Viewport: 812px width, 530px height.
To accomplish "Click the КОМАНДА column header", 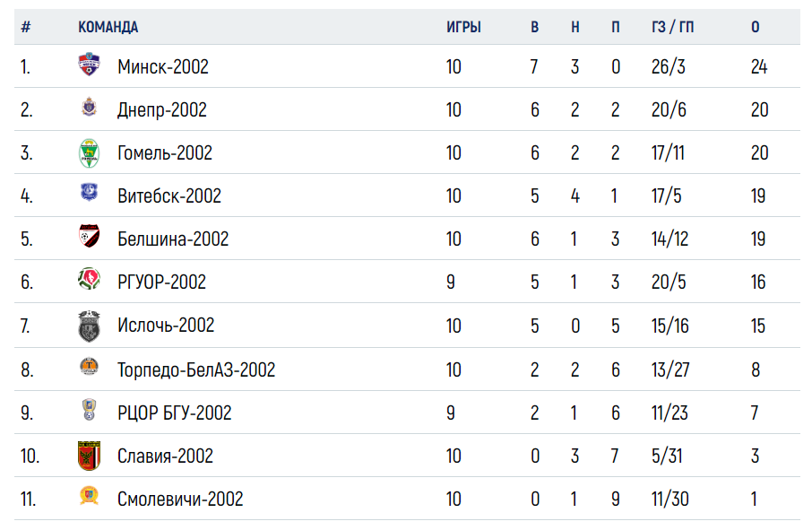I will tap(108, 27).
